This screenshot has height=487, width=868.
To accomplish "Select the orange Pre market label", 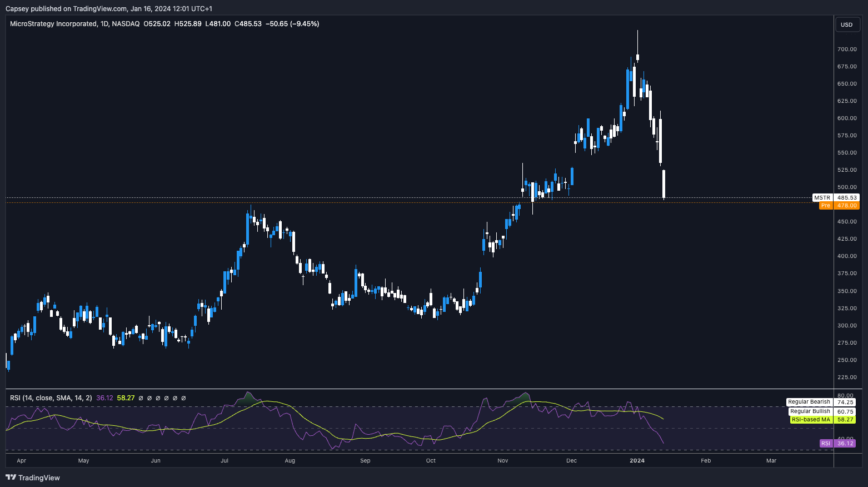I will 826,206.
